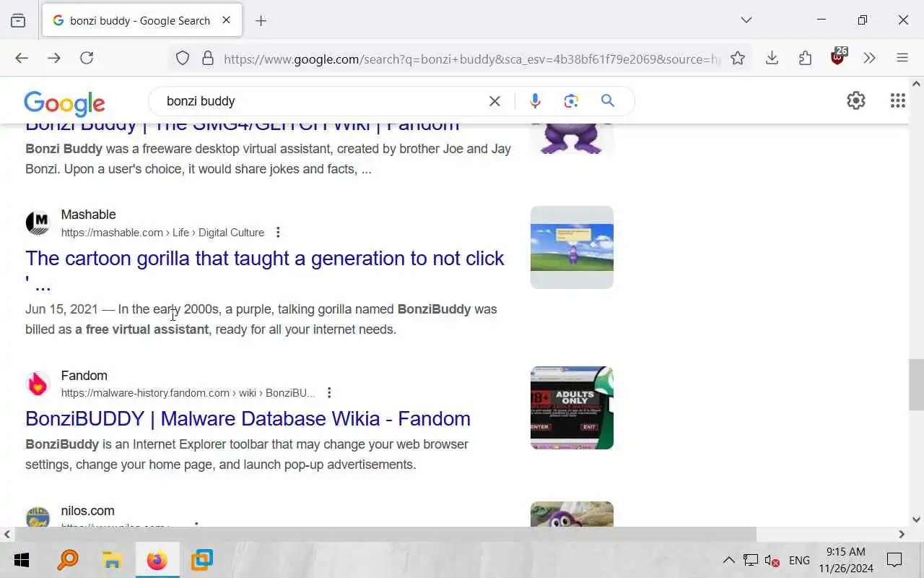This screenshot has height=578, width=924.
Task: Click the nilos.com source name
Action: click(88, 511)
